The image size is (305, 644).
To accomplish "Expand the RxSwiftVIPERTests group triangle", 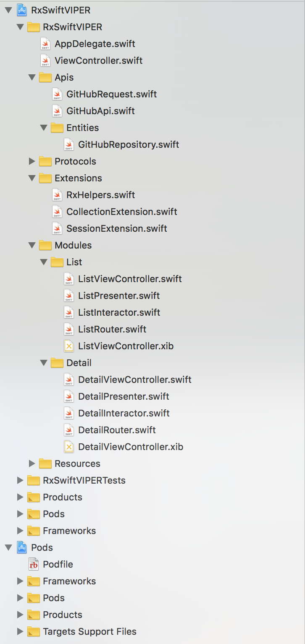I will pos(20,480).
